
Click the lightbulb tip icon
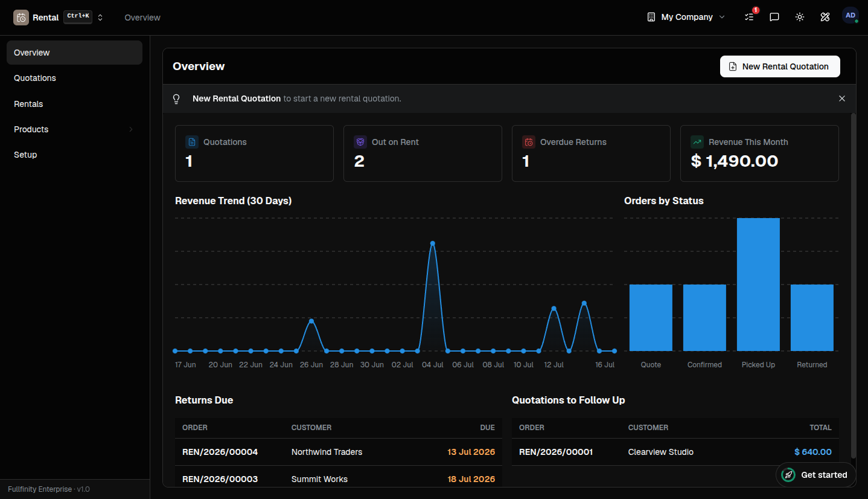[176, 98]
